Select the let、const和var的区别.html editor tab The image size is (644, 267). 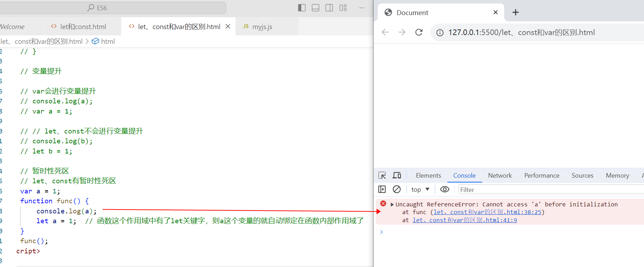179,27
